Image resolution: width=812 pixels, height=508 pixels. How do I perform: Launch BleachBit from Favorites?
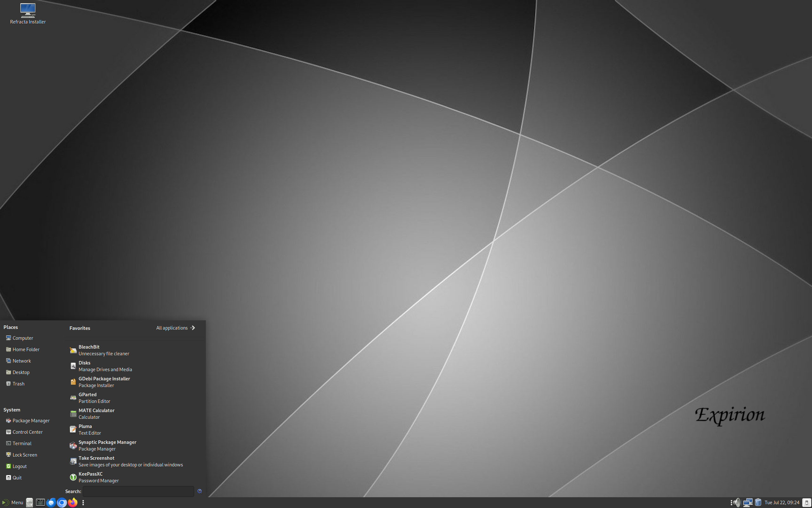point(134,350)
